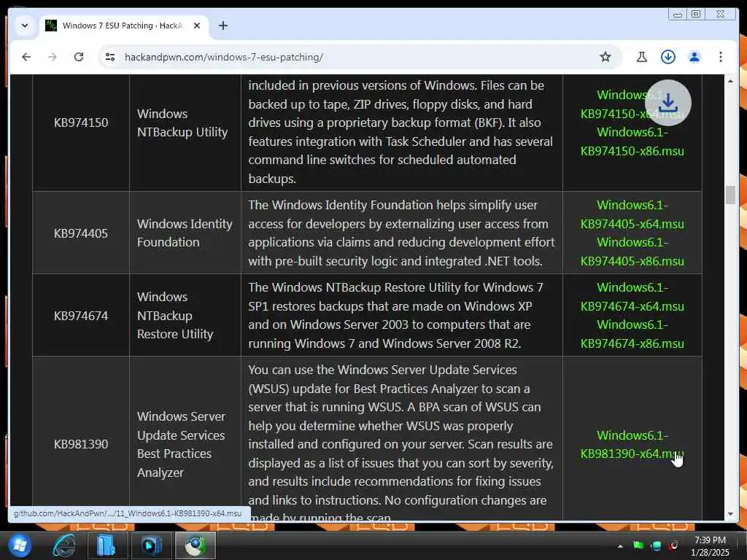Download Windows6.1-KB974674-x86.msu

[x=632, y=334]
